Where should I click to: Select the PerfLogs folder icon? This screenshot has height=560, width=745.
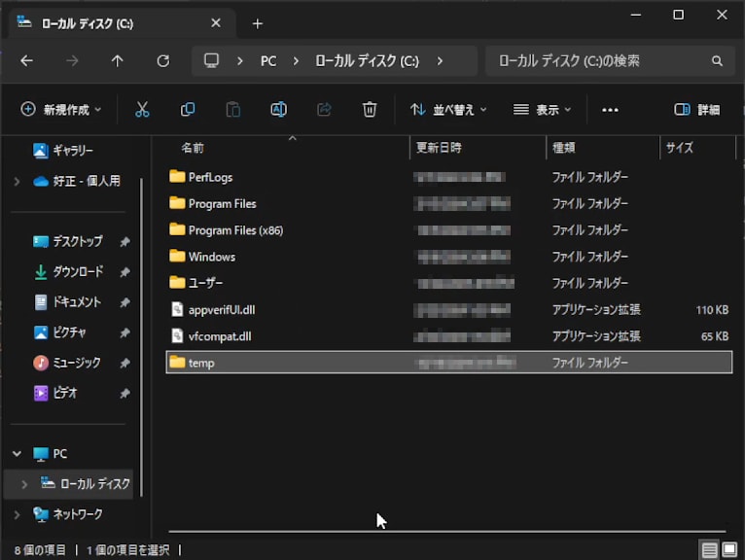pyautogui.click(x=177, y=177)
